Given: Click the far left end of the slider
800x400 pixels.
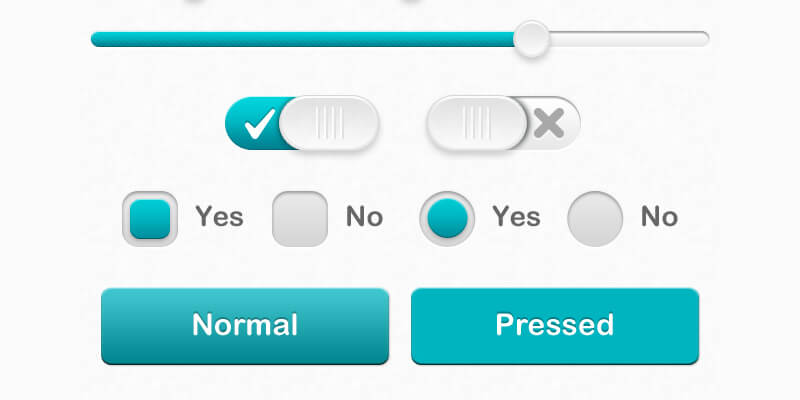Looking at the screenshot, I should click(96, 39).
